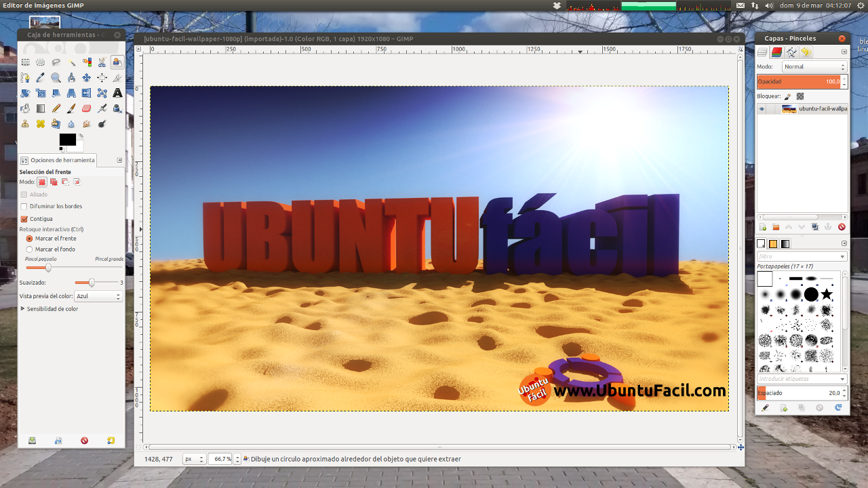This screenshot has height=488, width=868.
Task: Select the Fuzzy Select magic wand tool
Action: pyautogui.click(x=71, y=62)
